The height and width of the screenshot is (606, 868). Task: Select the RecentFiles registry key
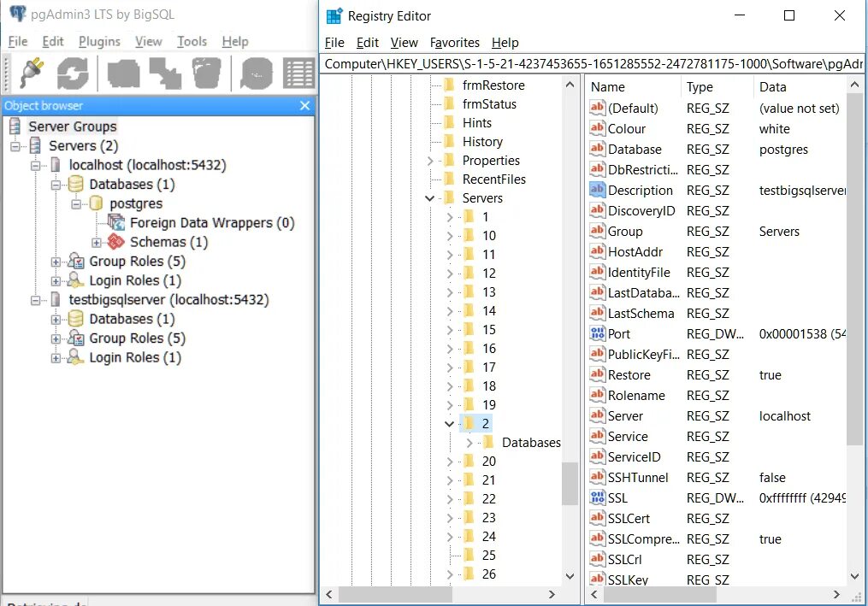point(493,179)
